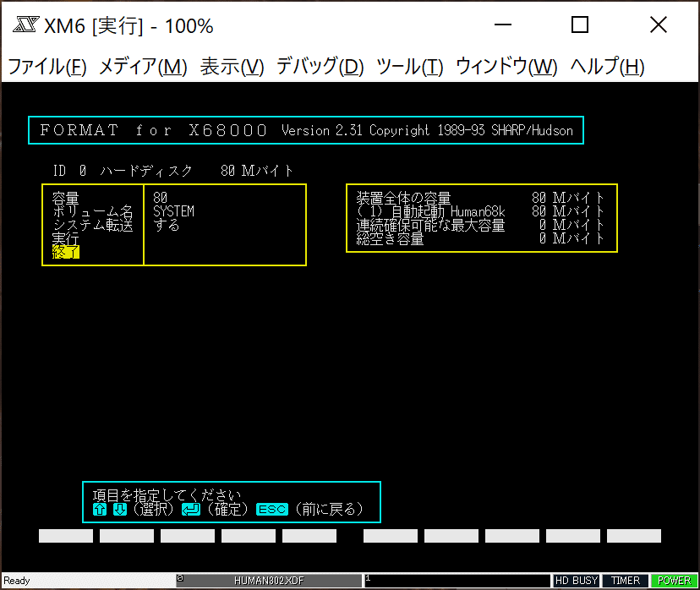Screen dimensions: 700x590
Task: Click the green POWER indicator
Action: pyautogui.click(x=674, y=581)
